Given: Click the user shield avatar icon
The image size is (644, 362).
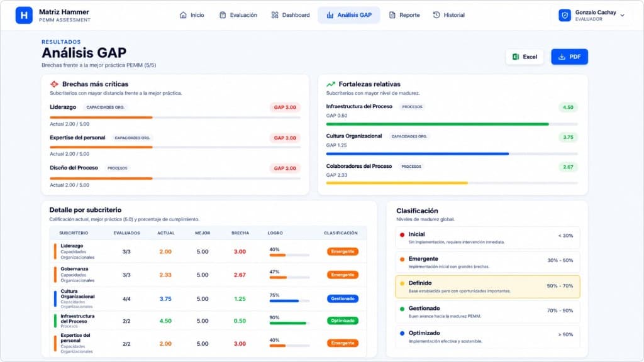Looking at the screenshot, I should pos(565,16).
